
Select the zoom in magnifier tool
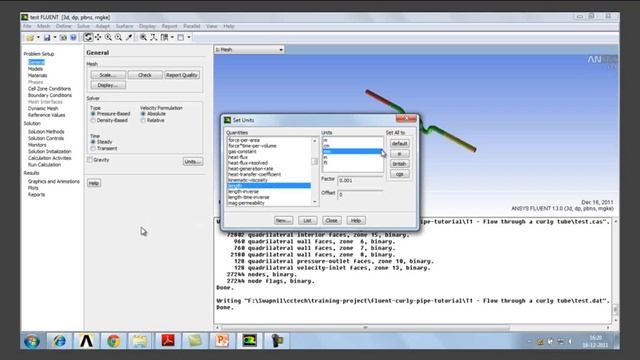click(x=108, y=38)
